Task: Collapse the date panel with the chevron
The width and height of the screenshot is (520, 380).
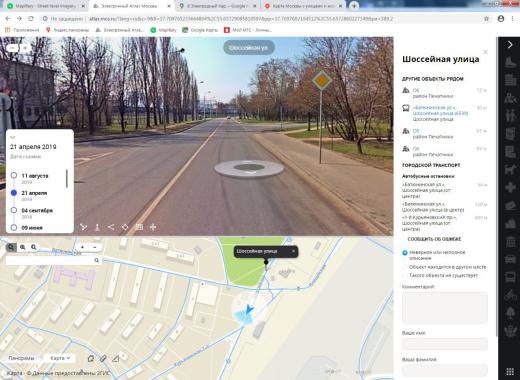Action: pos(13,137)
